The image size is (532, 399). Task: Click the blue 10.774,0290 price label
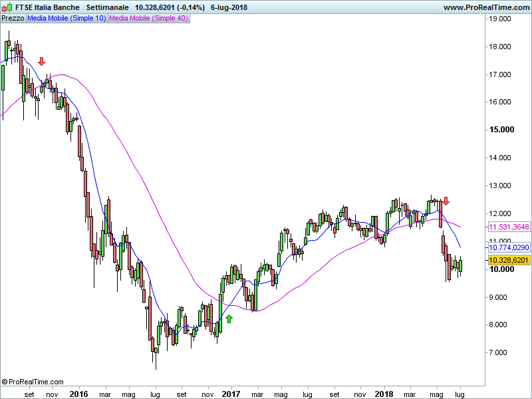(509, 247)
